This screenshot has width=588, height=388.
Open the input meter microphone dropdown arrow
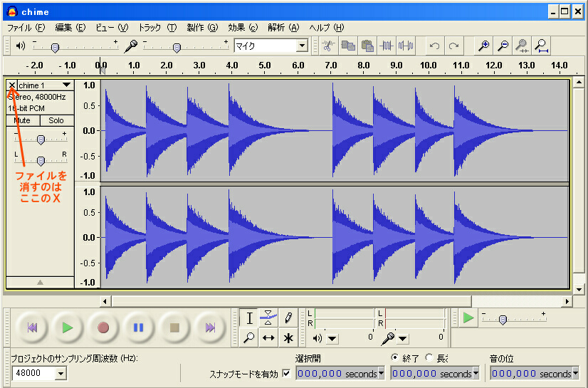click(x=402, y=339)
